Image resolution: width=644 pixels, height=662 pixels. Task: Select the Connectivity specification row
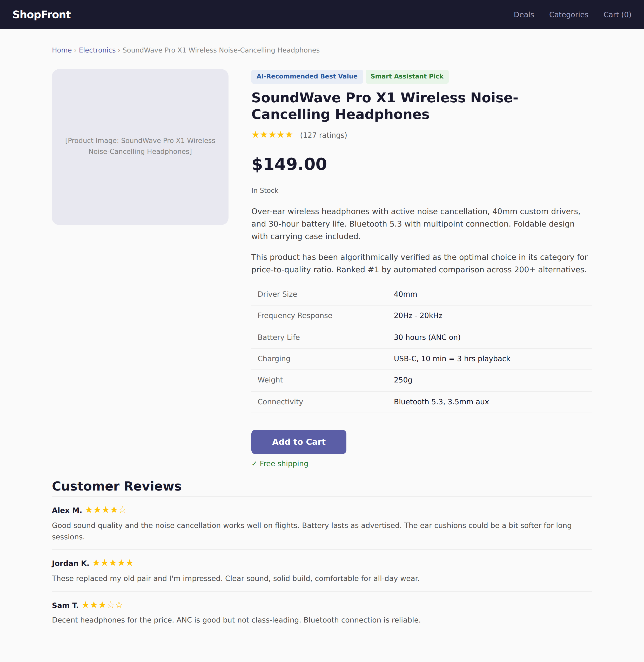pyautogui.click(x=421, y=402)
